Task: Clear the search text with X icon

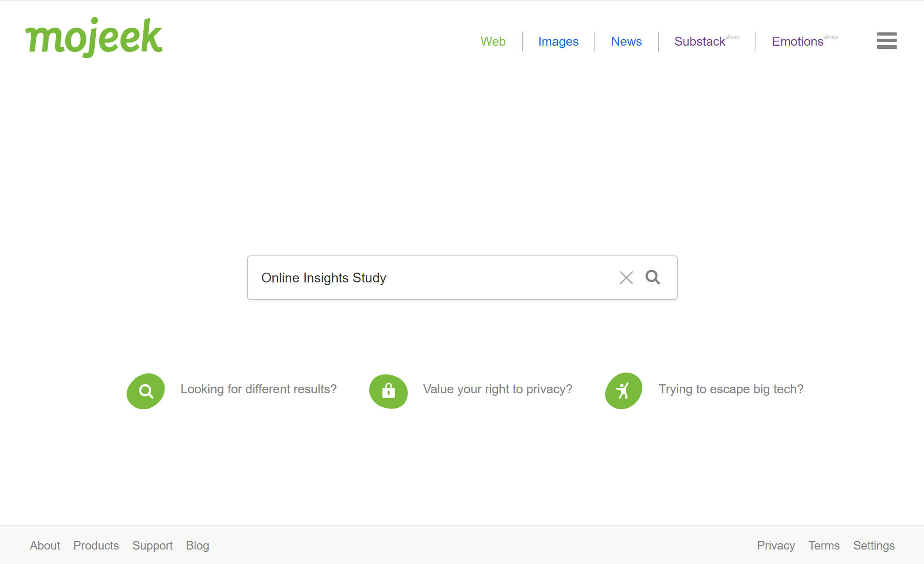Action: click(626, 278)
